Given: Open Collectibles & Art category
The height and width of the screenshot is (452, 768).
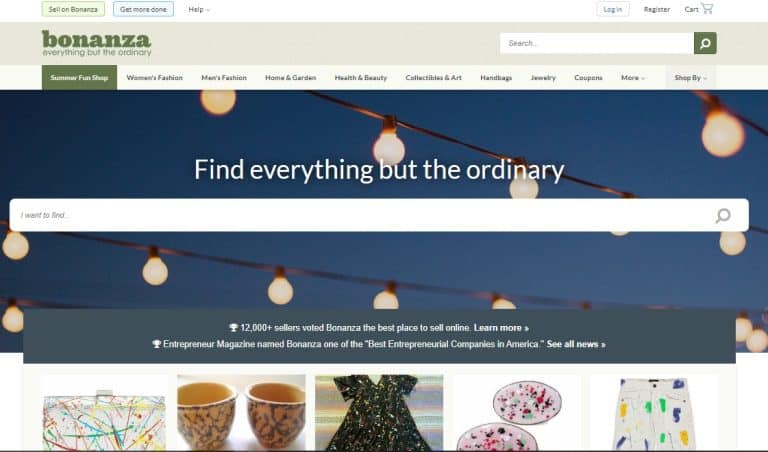Looking at the screenshot, I should pos(433,77).
